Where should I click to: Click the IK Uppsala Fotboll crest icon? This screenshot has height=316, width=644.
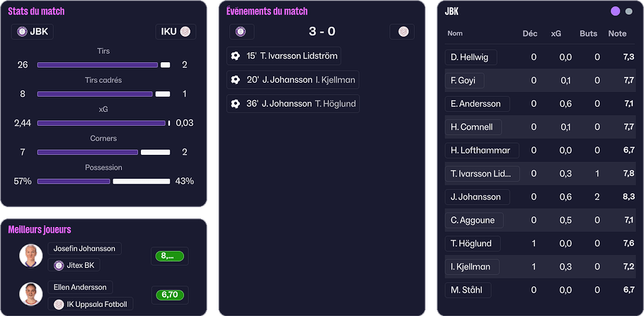coord(59,304)
